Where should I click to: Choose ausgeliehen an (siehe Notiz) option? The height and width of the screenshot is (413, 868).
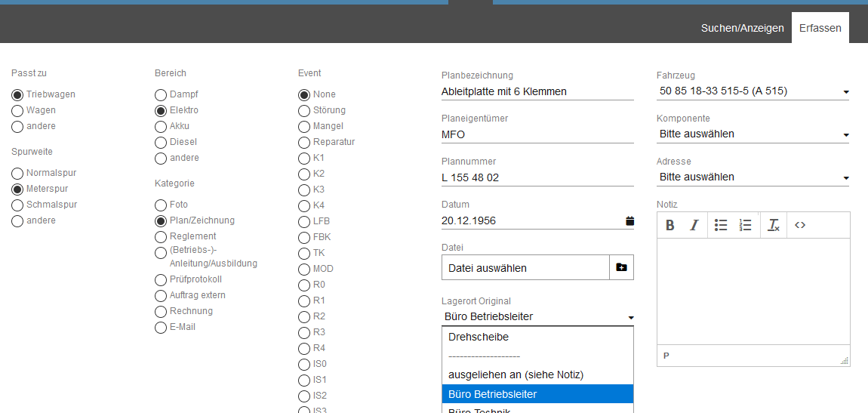[537, 374]
